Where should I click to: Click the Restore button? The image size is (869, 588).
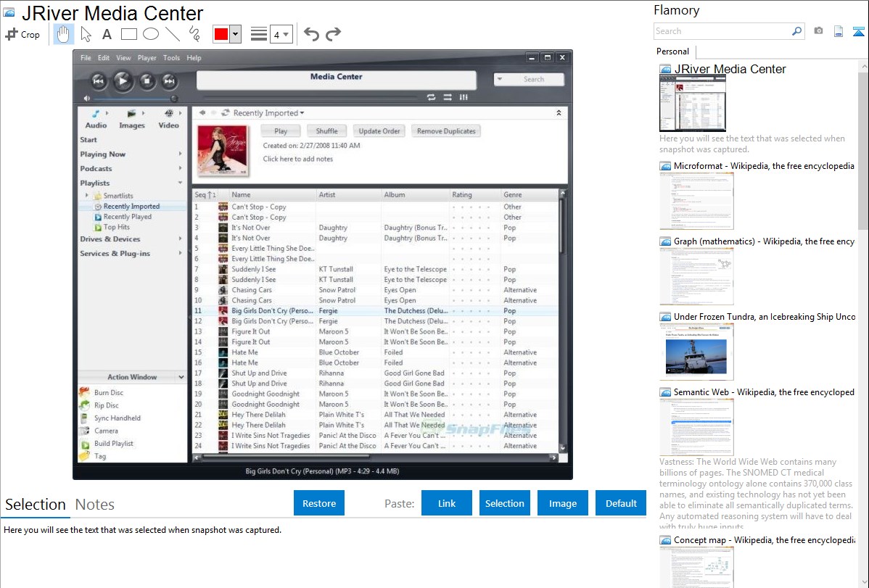[319, 503]
